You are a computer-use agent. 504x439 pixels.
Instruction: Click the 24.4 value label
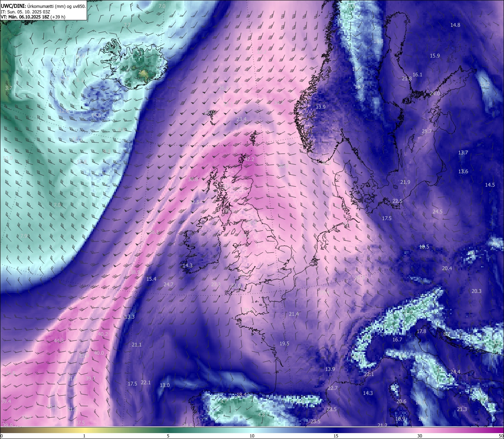click(455, 372)
